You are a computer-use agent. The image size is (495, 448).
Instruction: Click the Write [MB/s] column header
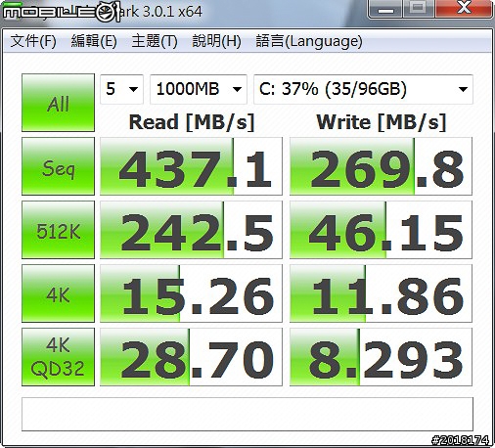(382, 122)
